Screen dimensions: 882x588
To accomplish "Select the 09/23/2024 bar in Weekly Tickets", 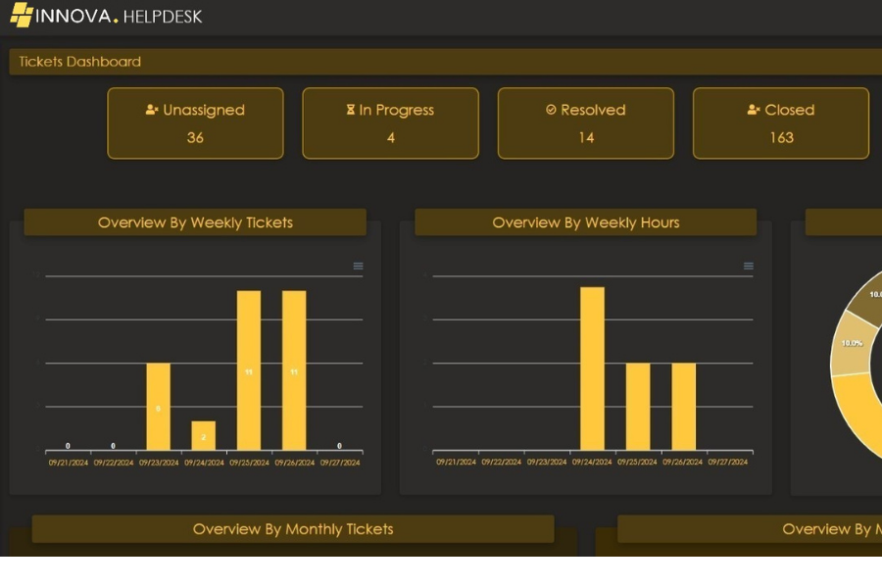I will point(158,407).
